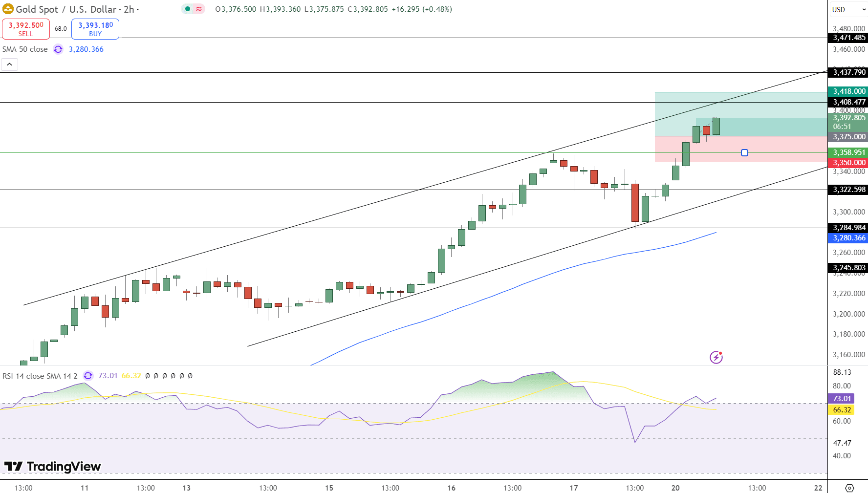Click the 3,437.790 price label
The width and height of the screenshot is (868, 493).
pos(848,72)
